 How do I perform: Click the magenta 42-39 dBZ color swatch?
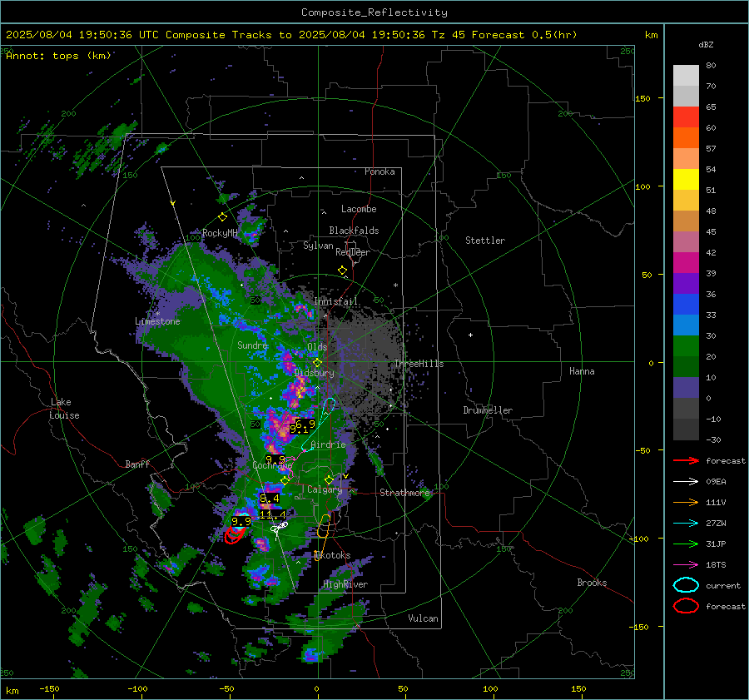coord(686,262)
